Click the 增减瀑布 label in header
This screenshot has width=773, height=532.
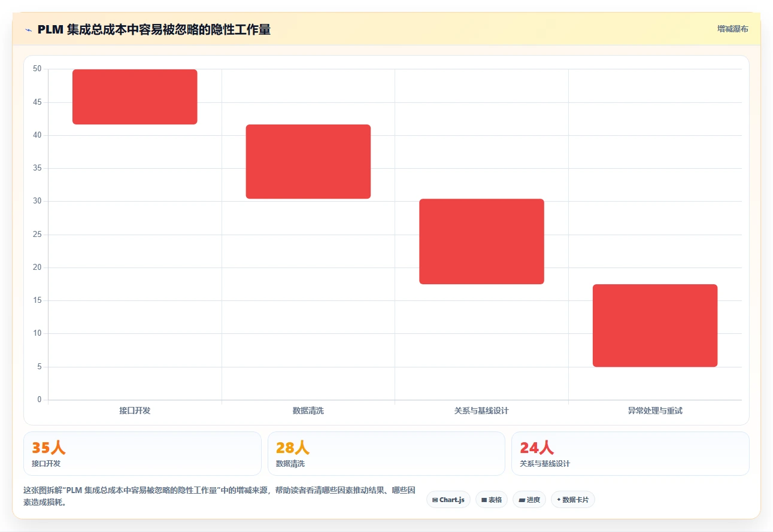(732, 29)
